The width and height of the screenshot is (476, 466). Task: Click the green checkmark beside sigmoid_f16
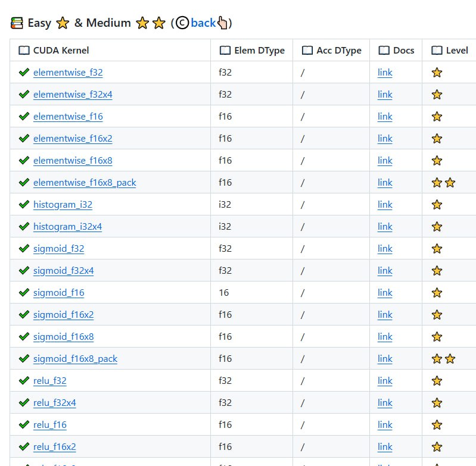click(24, 293)
